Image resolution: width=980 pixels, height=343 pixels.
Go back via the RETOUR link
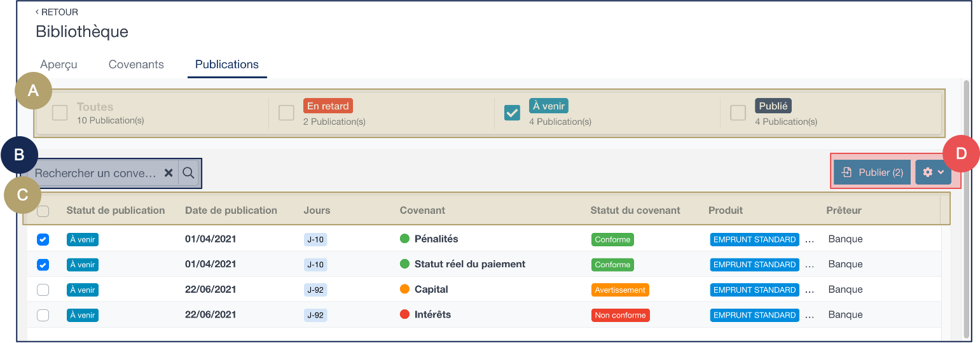coord(57,12)
